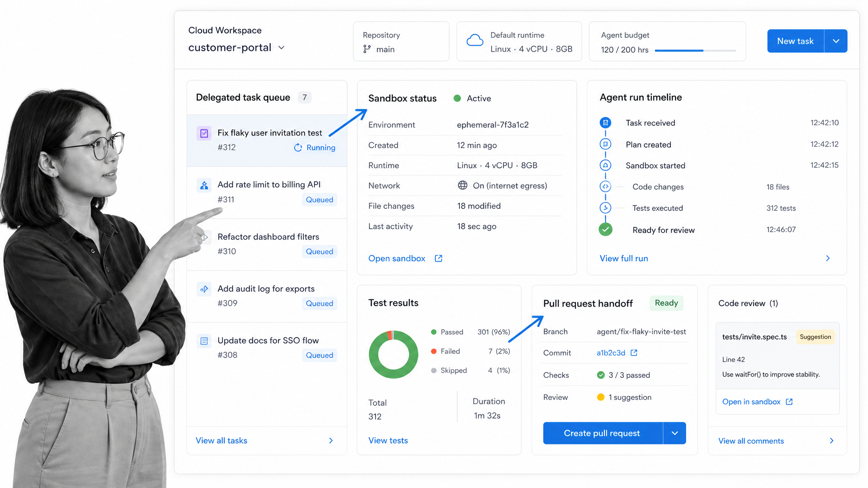
Task: Open the View all comments link
Action: tap(751, 441)
